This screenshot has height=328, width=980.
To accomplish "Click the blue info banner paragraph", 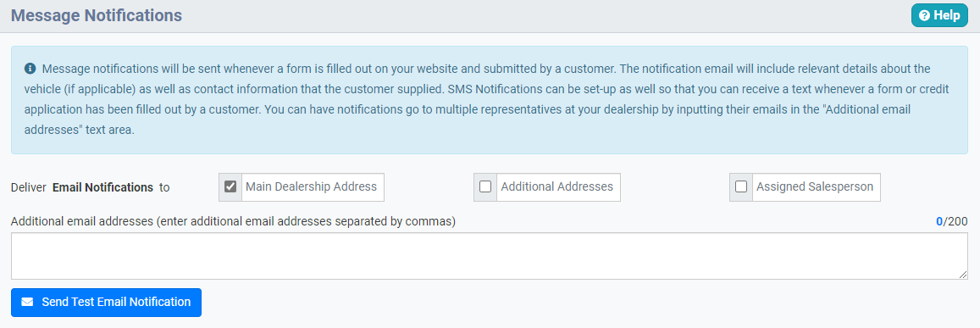I will tap(490, 100).
